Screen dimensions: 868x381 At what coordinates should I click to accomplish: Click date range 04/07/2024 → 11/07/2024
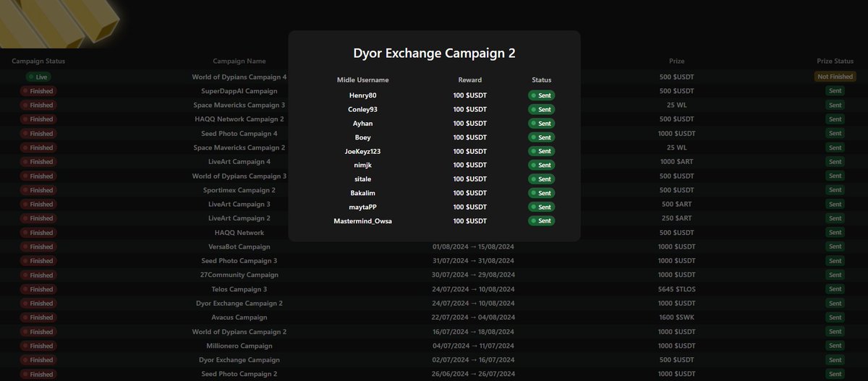474,346
